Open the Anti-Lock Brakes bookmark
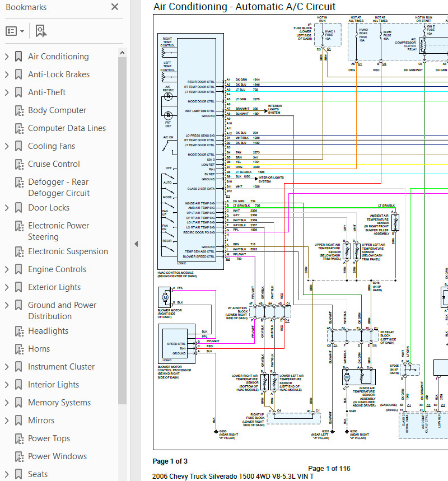Screen dimensions: 448x481 pyautogui.click(x=59, y=74)
